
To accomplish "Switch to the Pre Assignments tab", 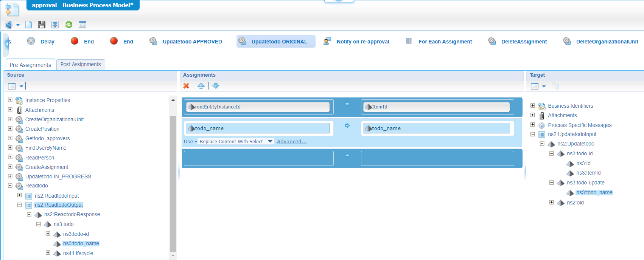I will [30, 65].
